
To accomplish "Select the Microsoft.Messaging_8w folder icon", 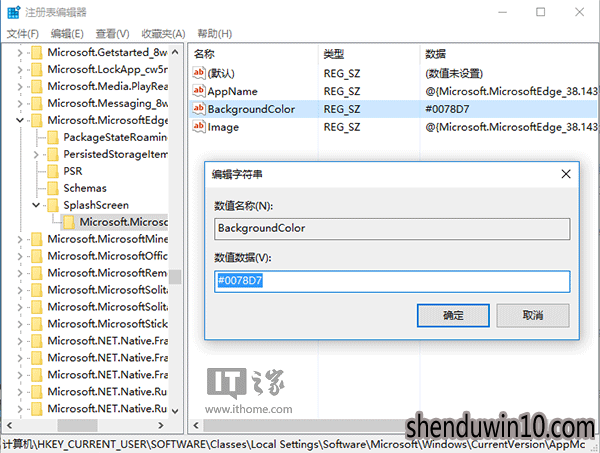I will pyautogui.click(x=37, y=103).
